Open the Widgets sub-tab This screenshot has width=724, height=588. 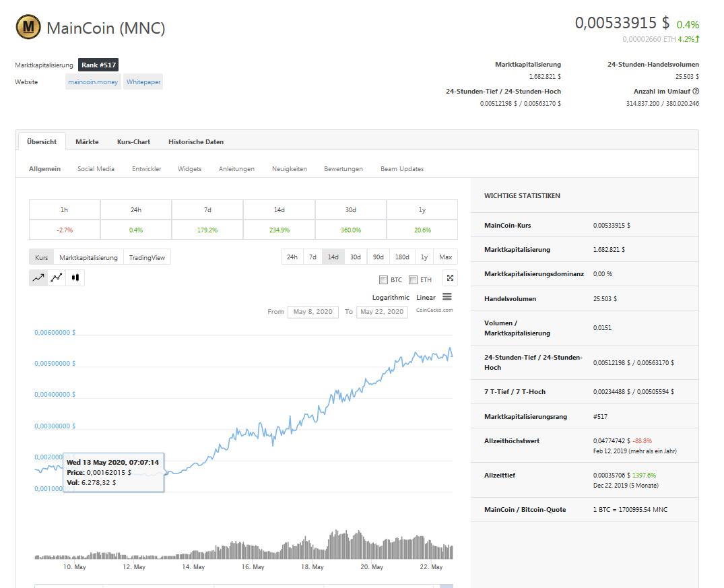click(x=189, y=169)
